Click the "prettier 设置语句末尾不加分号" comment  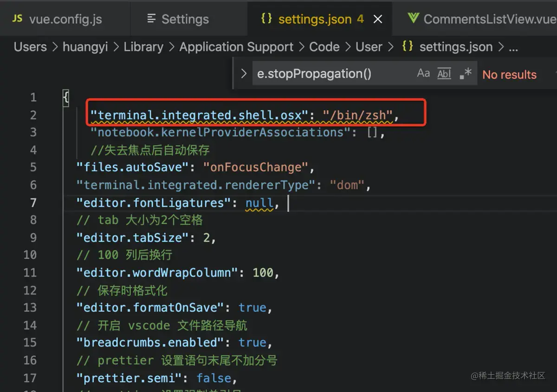coord(177,360)
